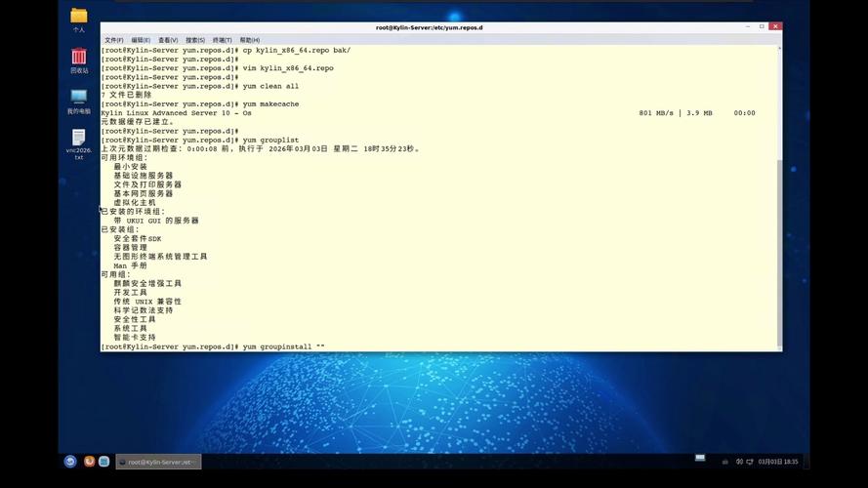Minimize the terminal window
The image size is (868, 488).
(748, 26)
